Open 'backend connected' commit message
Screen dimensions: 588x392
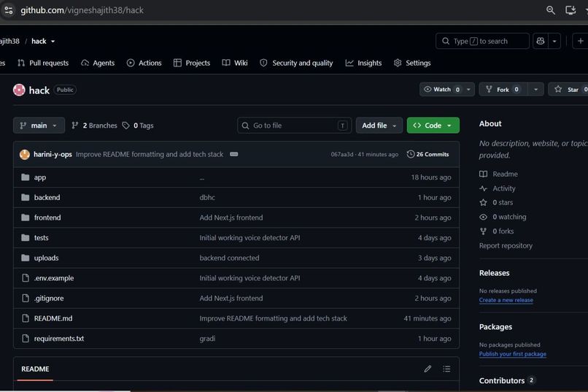[229, 258]
